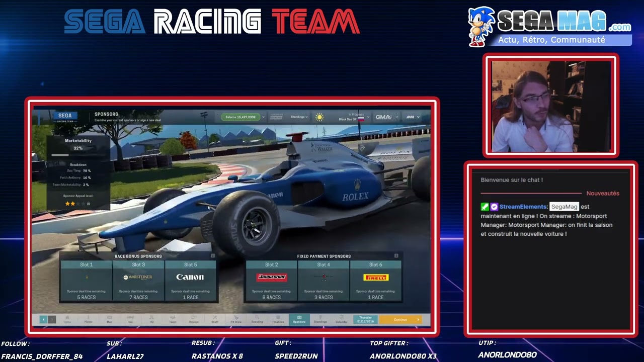Open the Home screen icon
644x362 pixels.
coord(67,319)
